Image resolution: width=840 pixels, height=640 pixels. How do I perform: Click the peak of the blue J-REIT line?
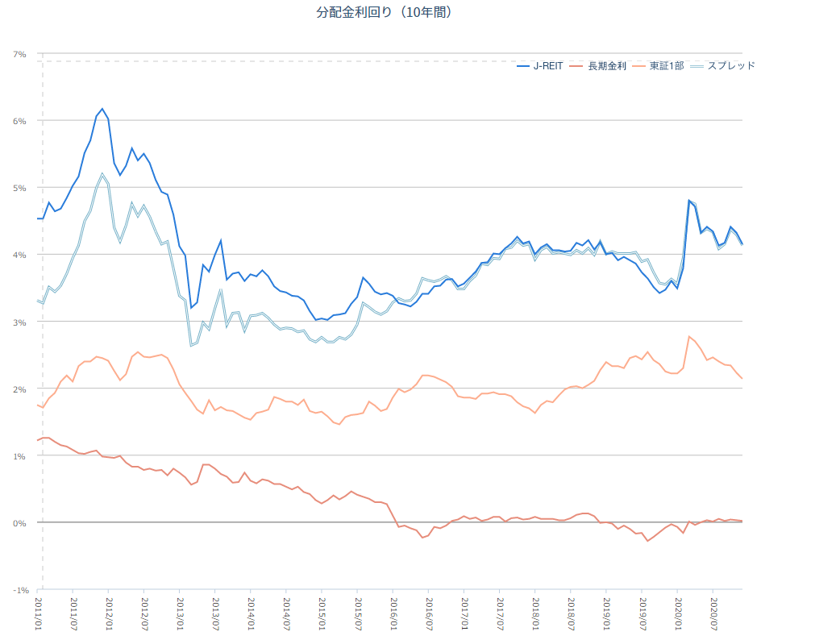coord(101,108)
